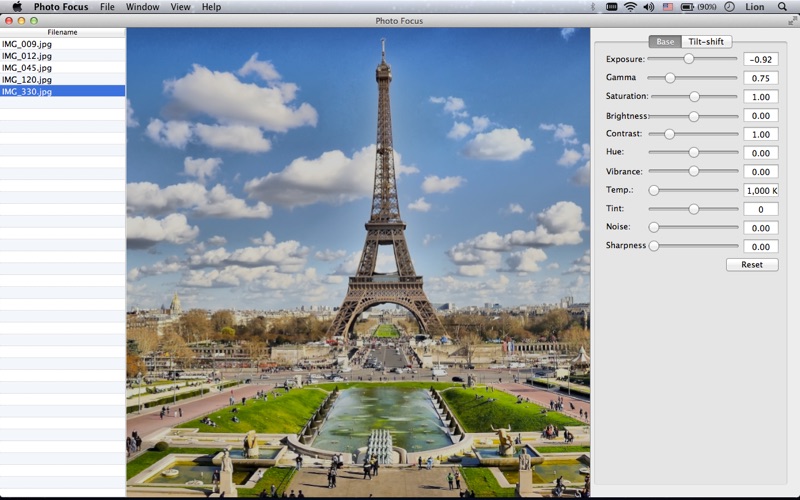Screen dimensions: 800x500
Task: Click the Saturation value field
Action: 761,97
